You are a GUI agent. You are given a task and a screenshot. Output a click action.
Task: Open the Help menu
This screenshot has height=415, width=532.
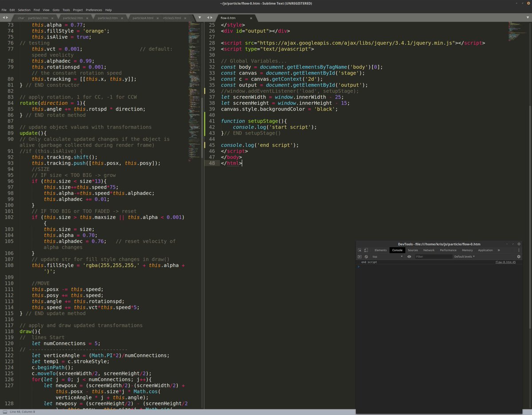click(x=109, y=10)
